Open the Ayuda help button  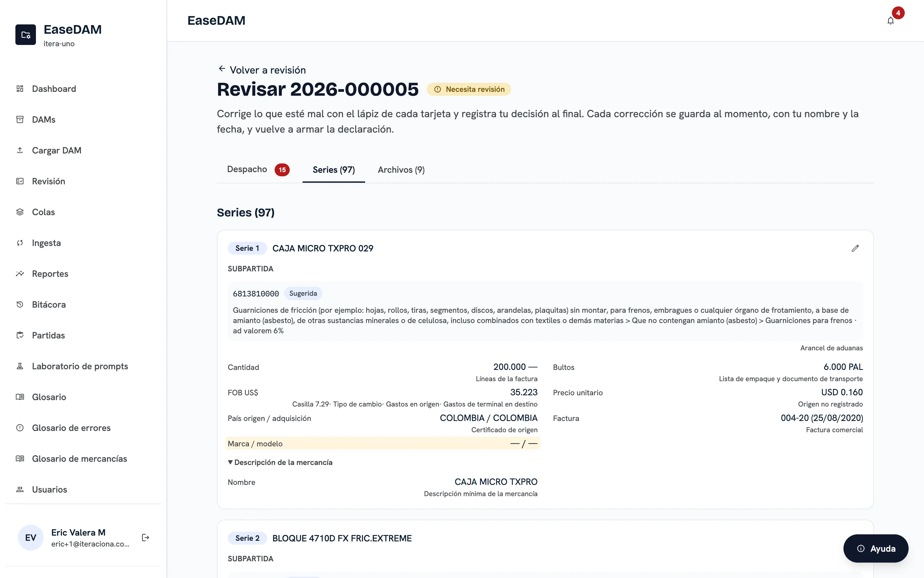coord(876,548)
